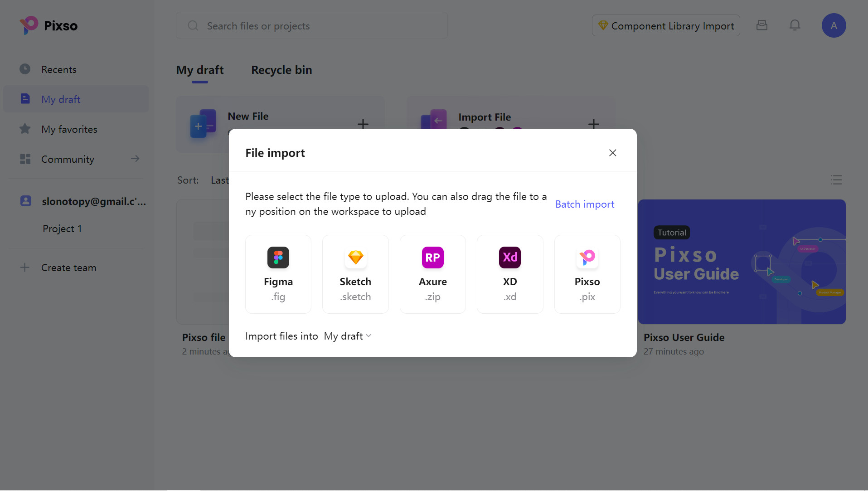Open the notifications bell
Screen dimensions: 868x491
(795, 25)
